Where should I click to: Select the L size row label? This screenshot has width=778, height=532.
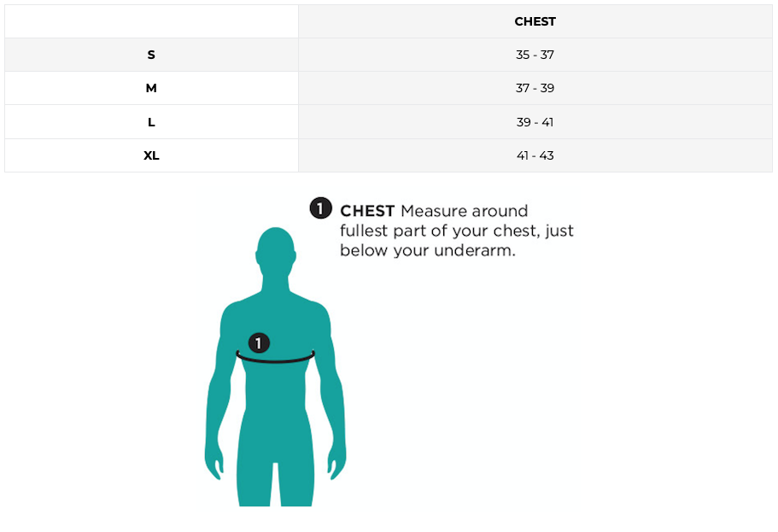pos(151,122)
